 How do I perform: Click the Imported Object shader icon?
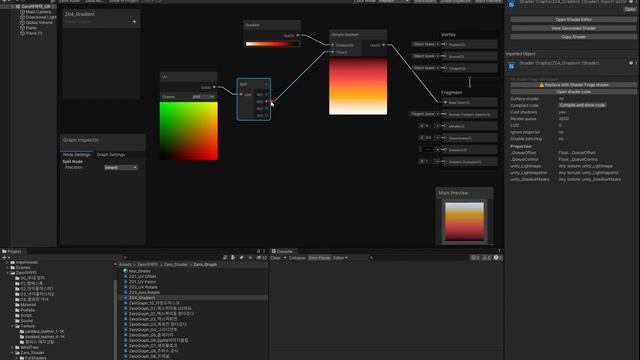(511, 66)
